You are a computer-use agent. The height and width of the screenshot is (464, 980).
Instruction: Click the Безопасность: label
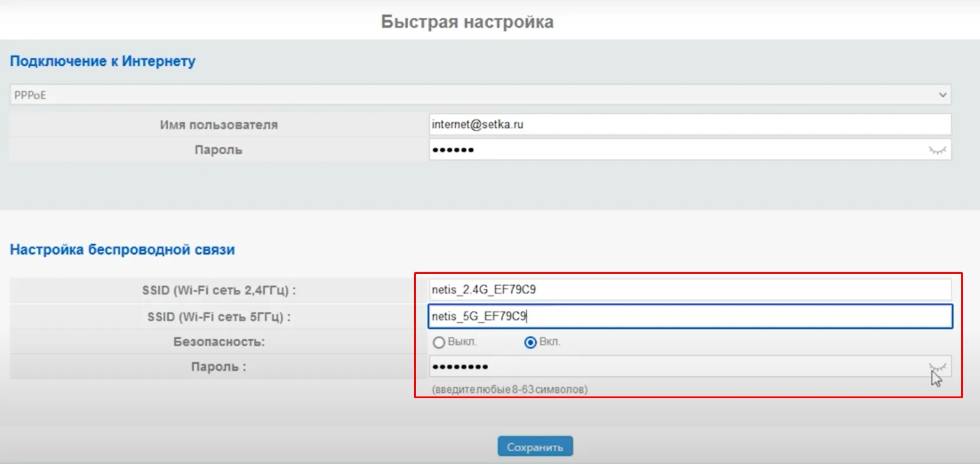(x=219, y=342)
